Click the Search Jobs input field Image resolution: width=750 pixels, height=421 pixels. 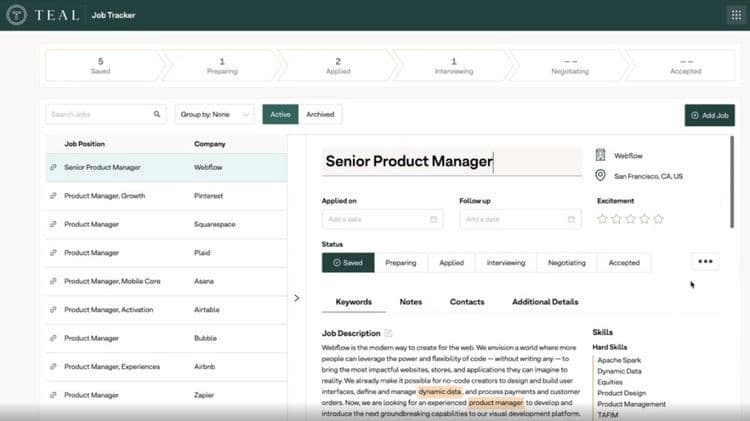98,115
